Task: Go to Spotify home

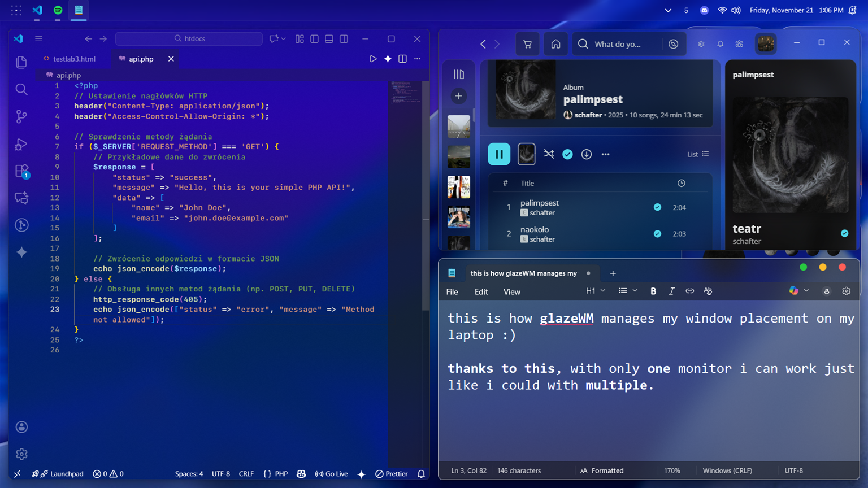Action: pyautogui.click(x=555, y=44)
